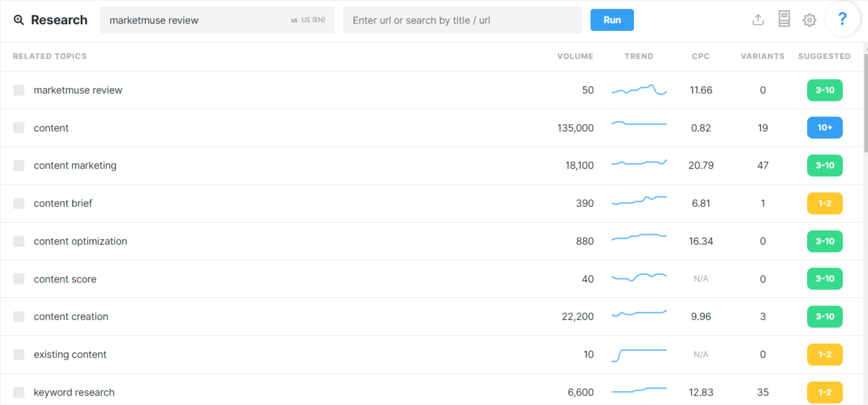Open the document list icon
This screenshot has width=868, height=405.
click(x=784, y=19)
